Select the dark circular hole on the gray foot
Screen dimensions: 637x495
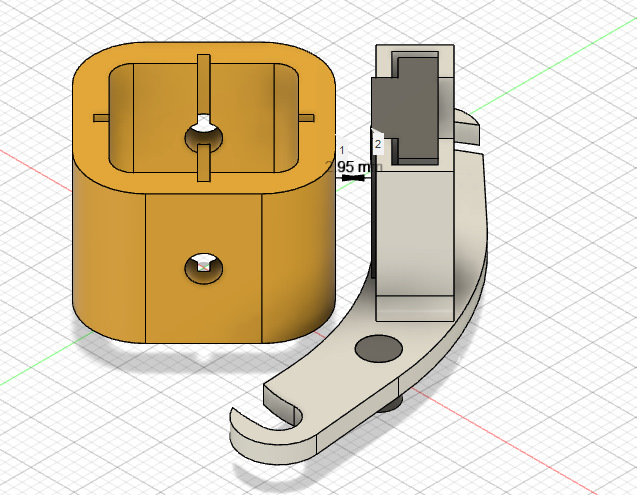(x=379, y=349)
